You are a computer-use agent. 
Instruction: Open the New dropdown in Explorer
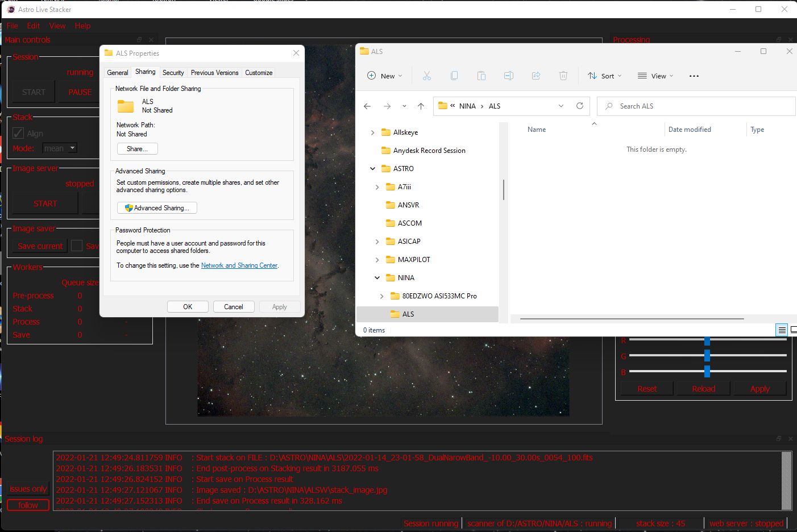[x=385, y=76]
